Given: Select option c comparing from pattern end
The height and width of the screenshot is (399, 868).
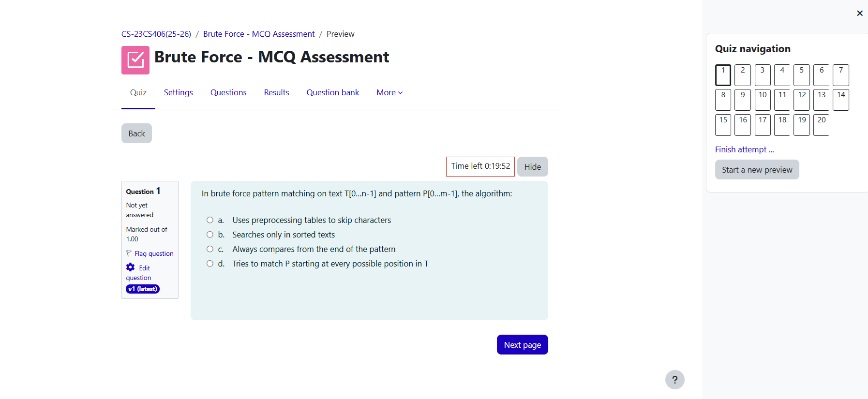Looking at the screenshot, I should tap(210, 249).
